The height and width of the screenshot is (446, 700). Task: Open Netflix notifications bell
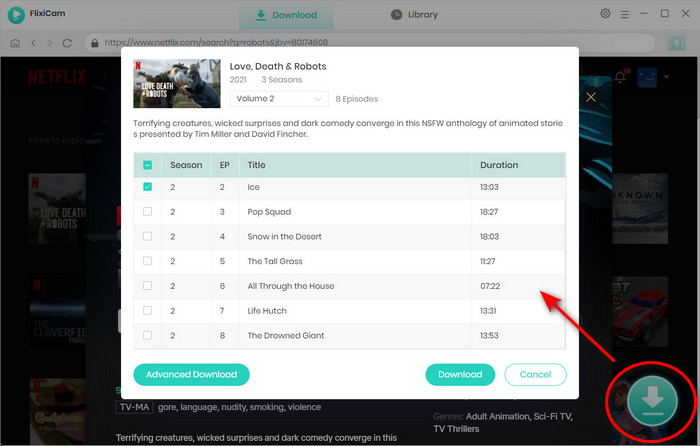[620, 77]
